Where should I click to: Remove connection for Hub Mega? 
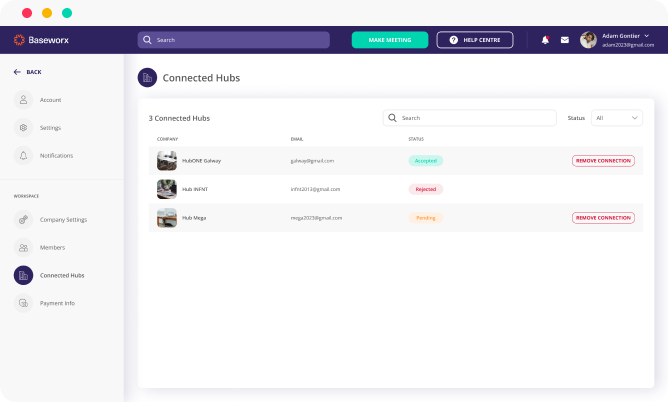pyautogui.click(x=603, y=218)
